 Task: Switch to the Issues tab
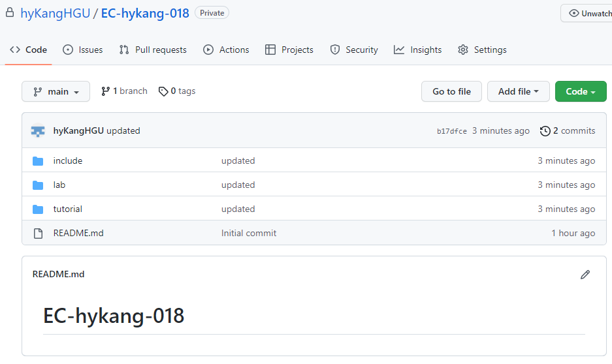pyautogui.click(x=82, y=50)
